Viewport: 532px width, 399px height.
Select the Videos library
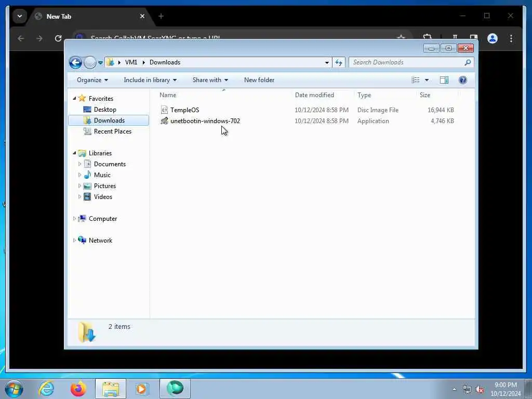pos(103,197)
